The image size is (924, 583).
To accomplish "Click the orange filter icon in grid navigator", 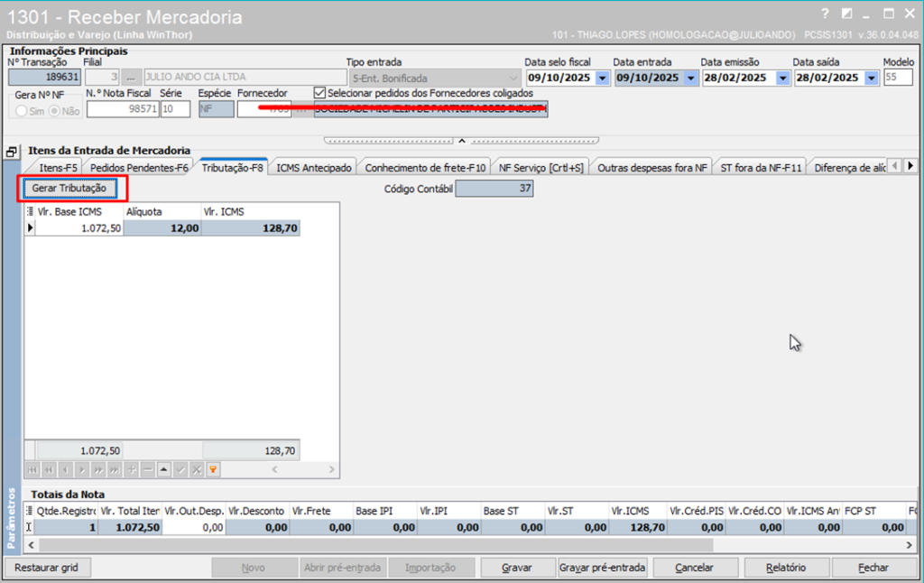I will 213,469.
